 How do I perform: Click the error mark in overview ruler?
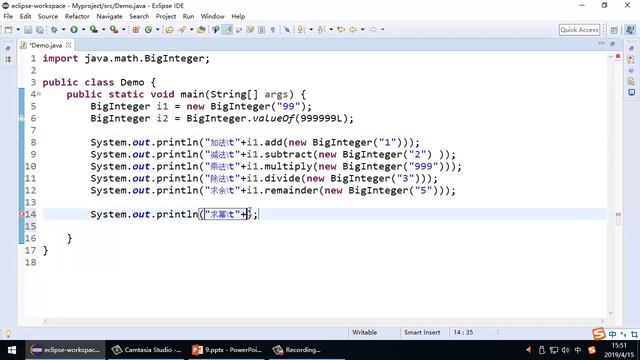tap(618, 214)
